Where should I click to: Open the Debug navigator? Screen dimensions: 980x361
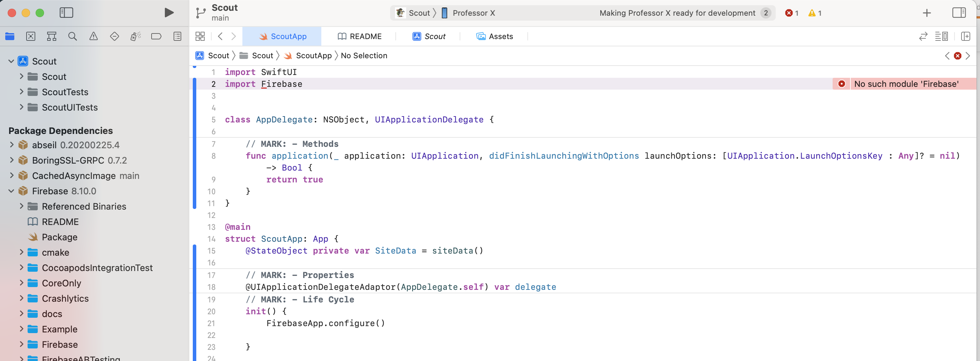pos(135,37)
